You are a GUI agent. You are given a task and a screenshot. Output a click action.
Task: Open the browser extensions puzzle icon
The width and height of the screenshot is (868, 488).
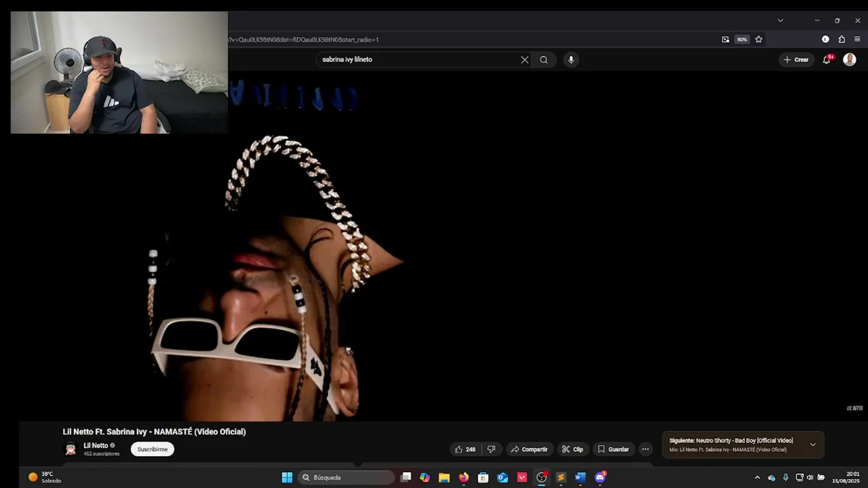point(842,39)
